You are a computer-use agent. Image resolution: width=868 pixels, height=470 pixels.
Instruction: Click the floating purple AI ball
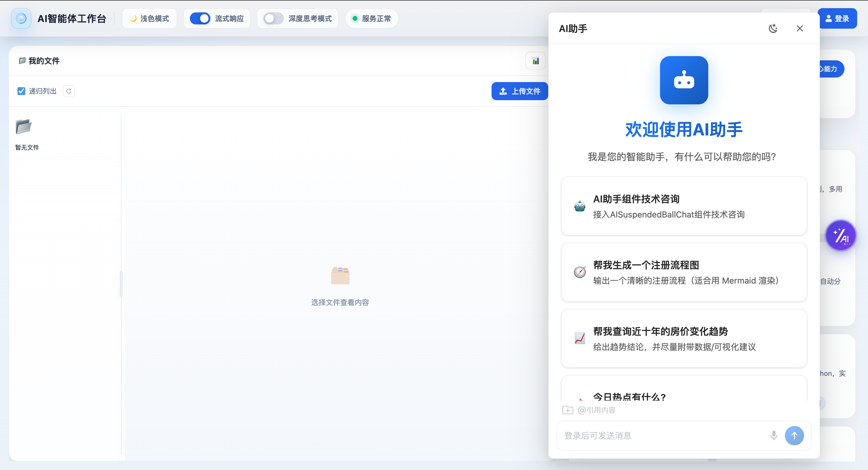point(841,235)
